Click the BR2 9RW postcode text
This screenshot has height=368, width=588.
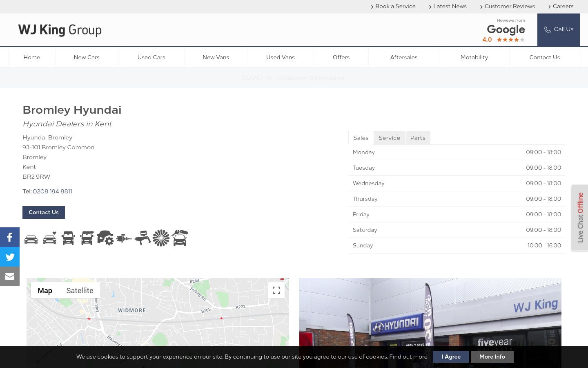click(36, 177)
